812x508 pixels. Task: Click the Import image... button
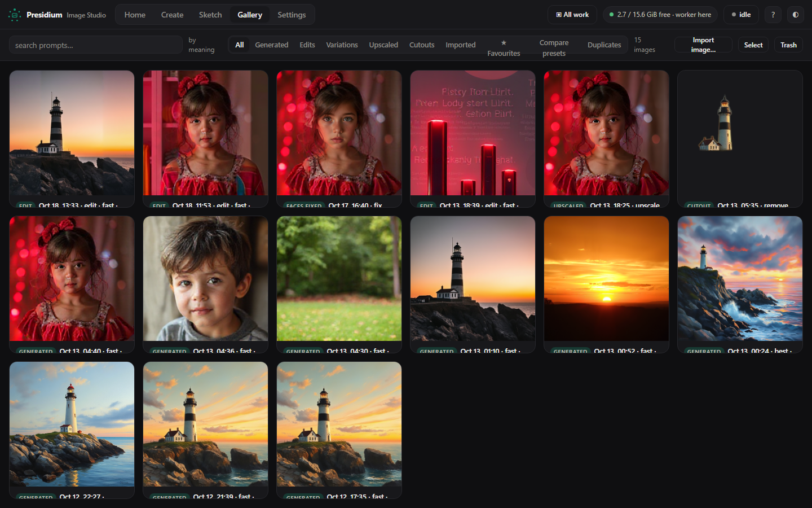pos(703,45)
